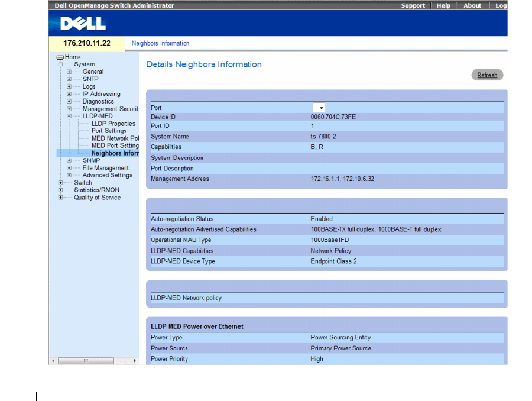This screenshot has width=532, height=401.
Task: Expand the IP Addressing node
Action: click(69, 94)
